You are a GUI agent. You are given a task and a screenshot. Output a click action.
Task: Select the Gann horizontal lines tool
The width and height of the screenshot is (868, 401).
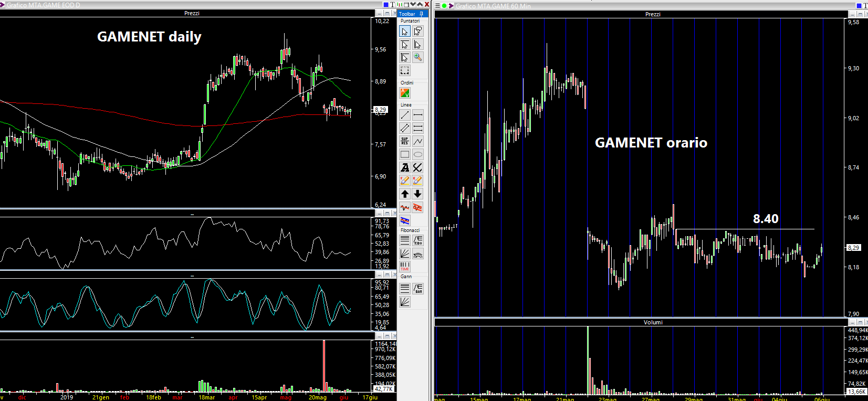pos(405,288)
